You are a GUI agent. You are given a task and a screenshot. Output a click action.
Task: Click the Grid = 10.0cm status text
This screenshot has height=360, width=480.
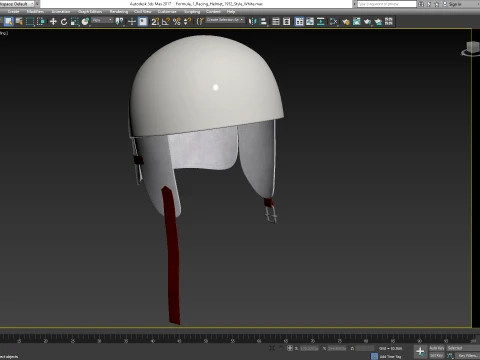point(390,348)
